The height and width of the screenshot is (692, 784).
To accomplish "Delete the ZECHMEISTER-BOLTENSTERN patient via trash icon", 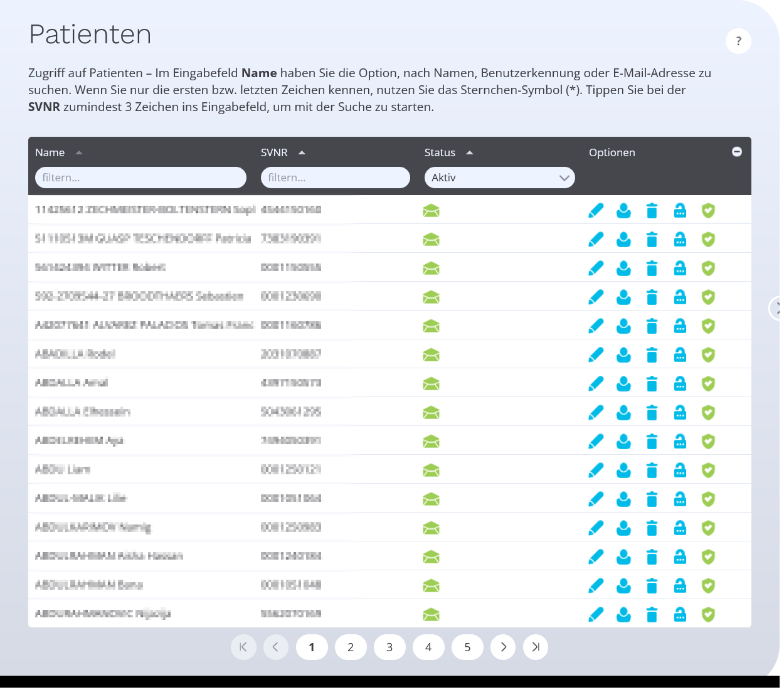I will (652, 211).
